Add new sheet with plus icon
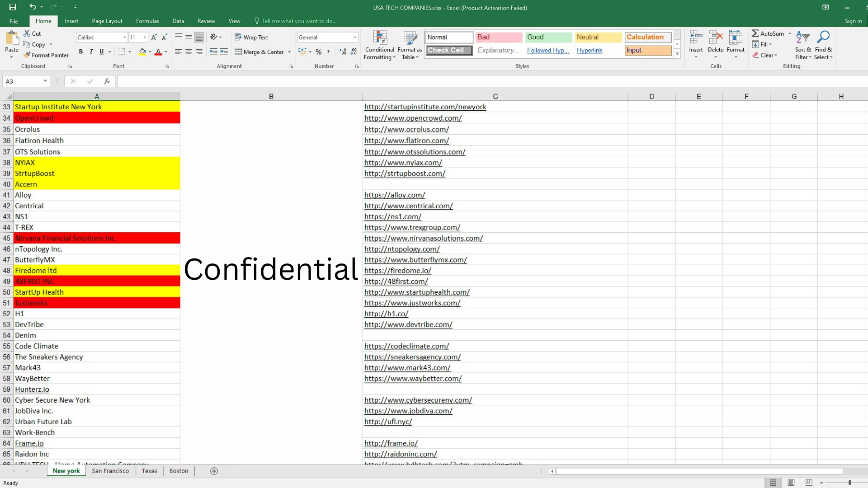The width and height of the screenshot is (868, 488). point(214,471)
